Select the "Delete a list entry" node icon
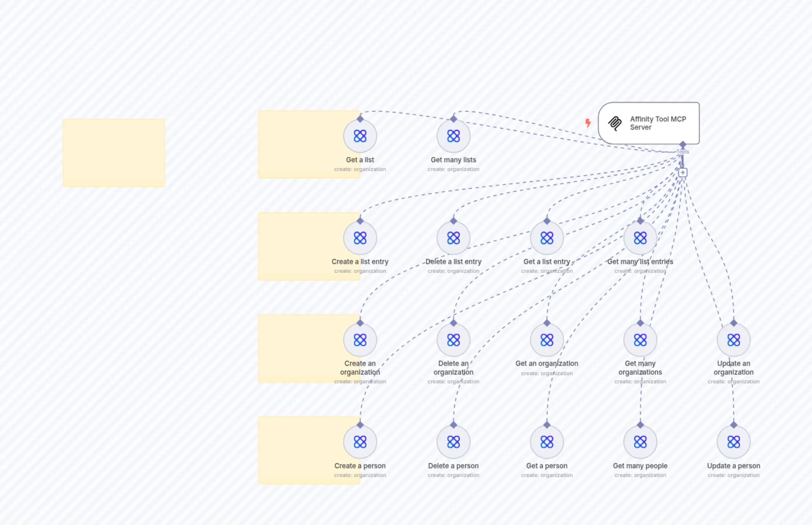The height and width of the screenshot is (525, 812). click(453, 238)
